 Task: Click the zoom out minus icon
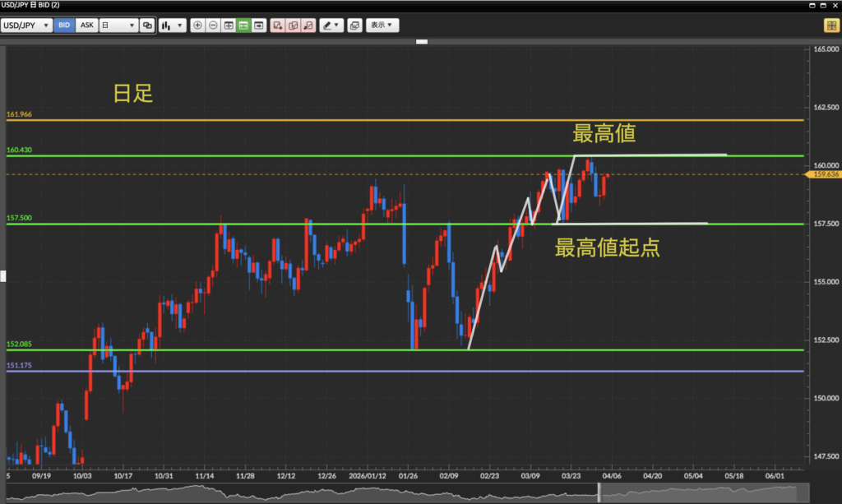point(213,25)
